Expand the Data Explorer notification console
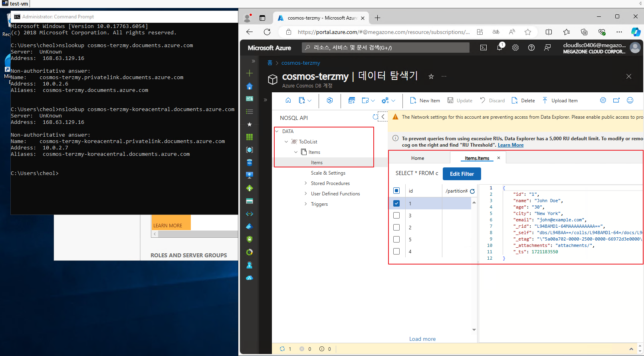The width and height of the screenshot is (644, 356). (631, 349)
